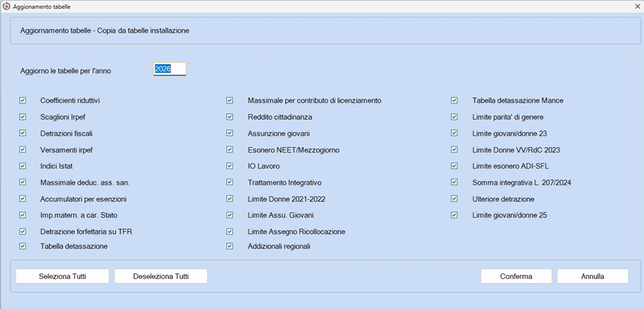Viewport: 644px width, 309px height.
Task: Toggle the Indici Istat checkbox
Action: (22, 166)
